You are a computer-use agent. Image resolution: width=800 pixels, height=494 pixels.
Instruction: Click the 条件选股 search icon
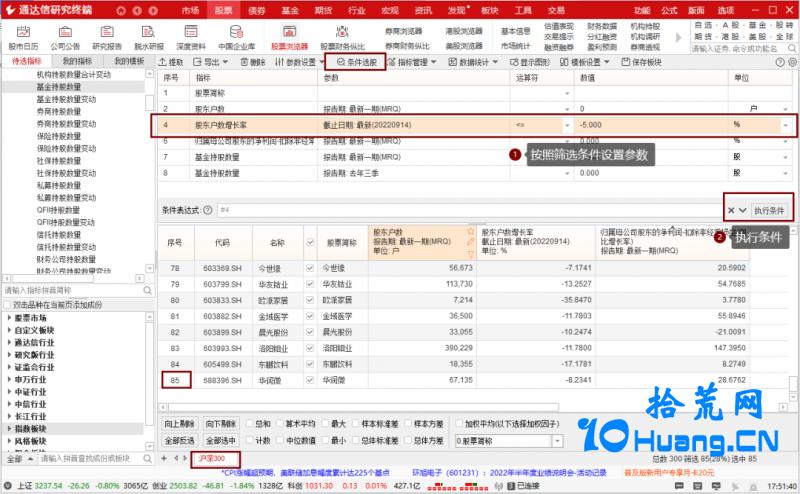pyautogui.click(x=341, y=62)
